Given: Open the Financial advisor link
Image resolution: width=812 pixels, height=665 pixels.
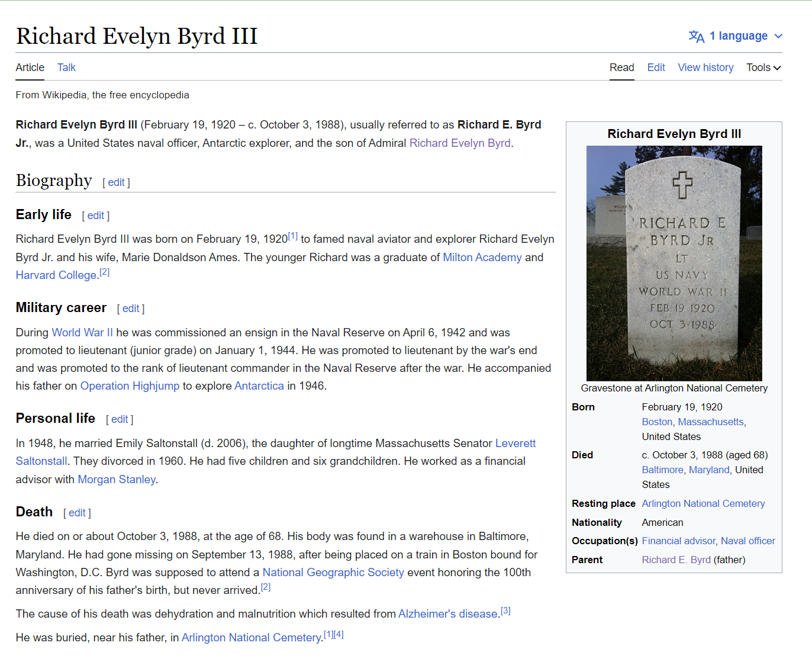Looking at the screenshot, I should tap(678, 541).
